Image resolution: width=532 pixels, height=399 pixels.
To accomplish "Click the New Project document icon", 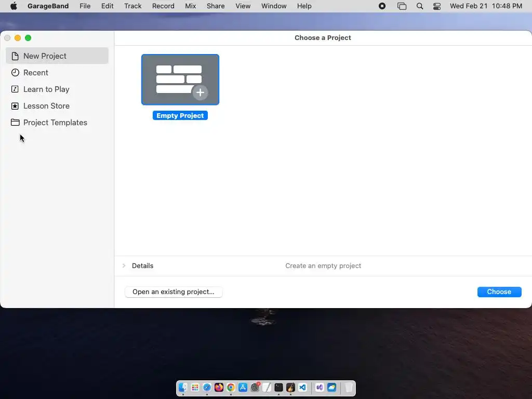I will coord(15,56).
